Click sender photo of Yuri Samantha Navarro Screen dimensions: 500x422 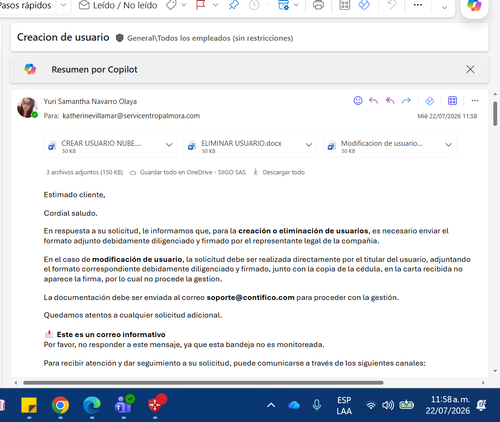[x=27, y=107]
